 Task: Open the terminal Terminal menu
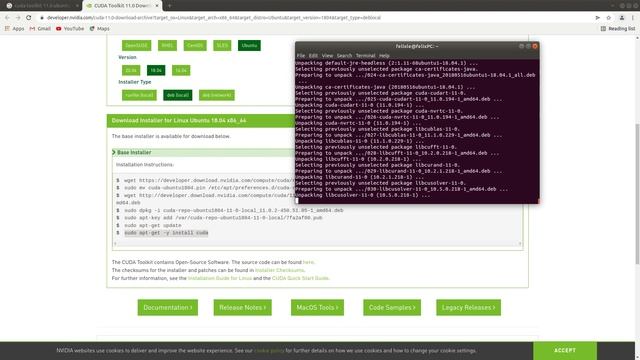pyautogui.click(x=365, y=56)
